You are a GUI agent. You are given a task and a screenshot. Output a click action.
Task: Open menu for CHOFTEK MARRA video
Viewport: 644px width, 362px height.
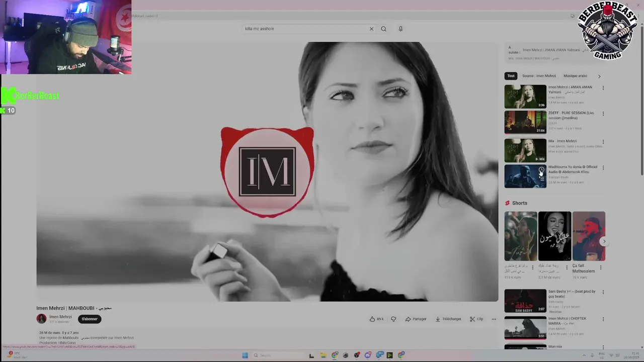pyautogui.click(x=603, y=319)
